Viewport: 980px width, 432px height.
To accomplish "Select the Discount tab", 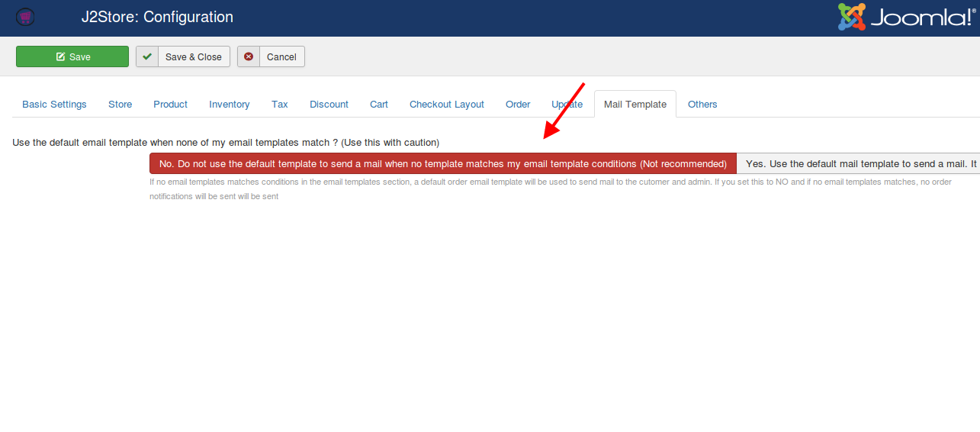I will coord(329,105).
